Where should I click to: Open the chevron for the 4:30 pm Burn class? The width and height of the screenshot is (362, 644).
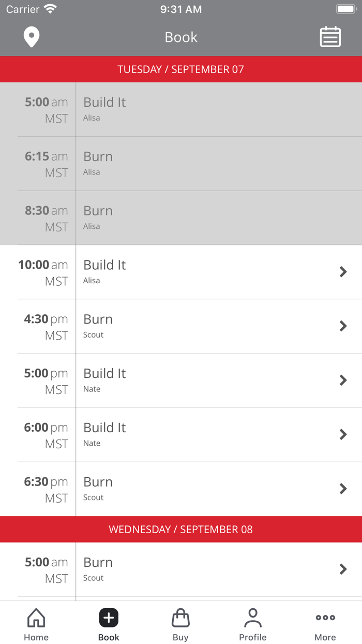tap(343, 326)
